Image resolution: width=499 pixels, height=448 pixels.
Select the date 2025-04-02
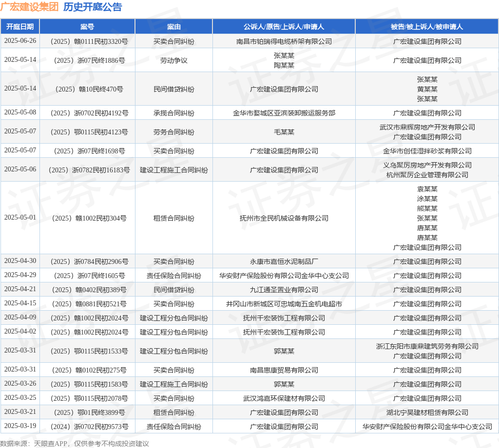pyautogui.click(x=20, y=331)
